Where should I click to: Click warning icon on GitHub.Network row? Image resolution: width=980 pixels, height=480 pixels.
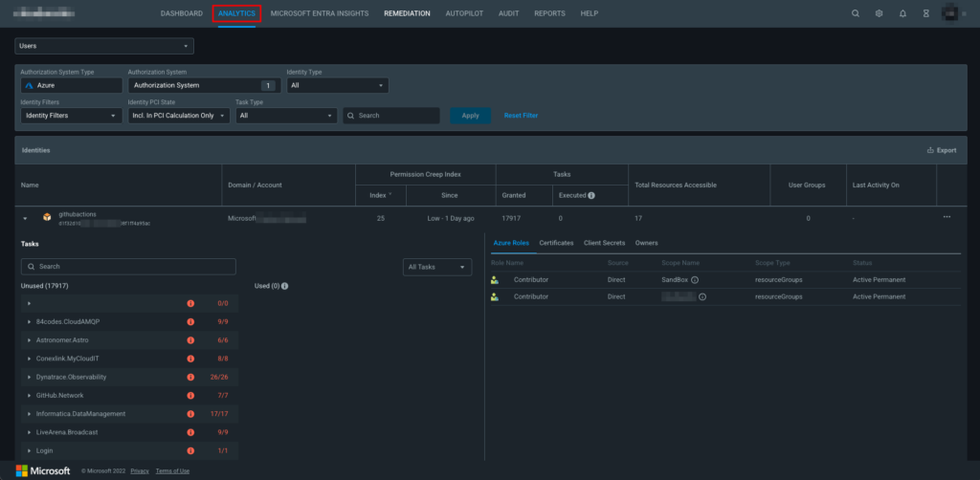[x=190, y=396]
